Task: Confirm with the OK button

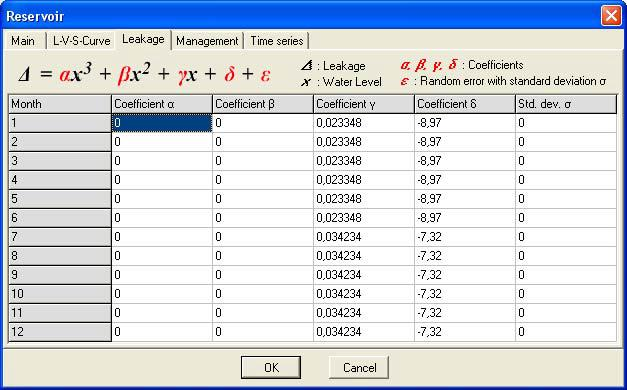Action: coord(271,367)
